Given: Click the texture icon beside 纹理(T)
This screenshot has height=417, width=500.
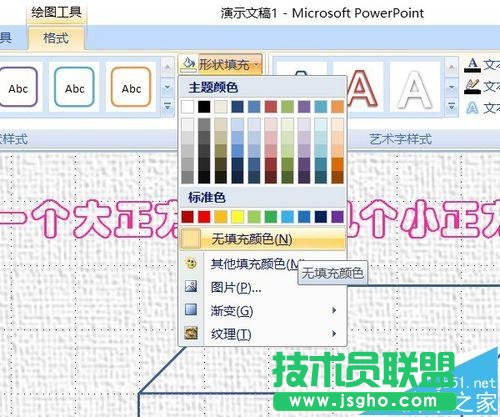Looking at the screenshot, I should [x=191, y=333].
